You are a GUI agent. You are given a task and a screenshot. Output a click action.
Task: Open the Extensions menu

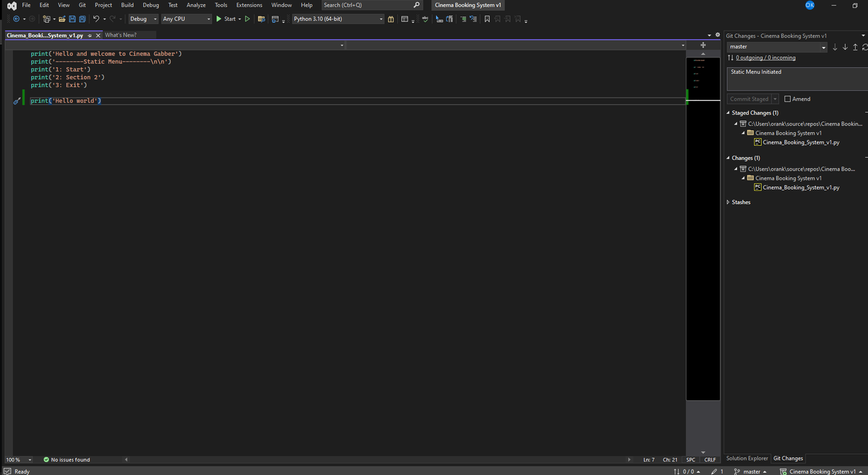[x=249, y=5]
